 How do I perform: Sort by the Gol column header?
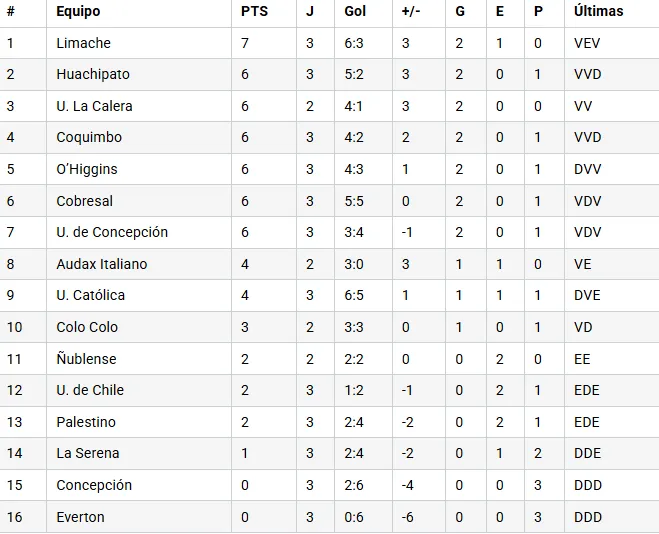[355, 11]
